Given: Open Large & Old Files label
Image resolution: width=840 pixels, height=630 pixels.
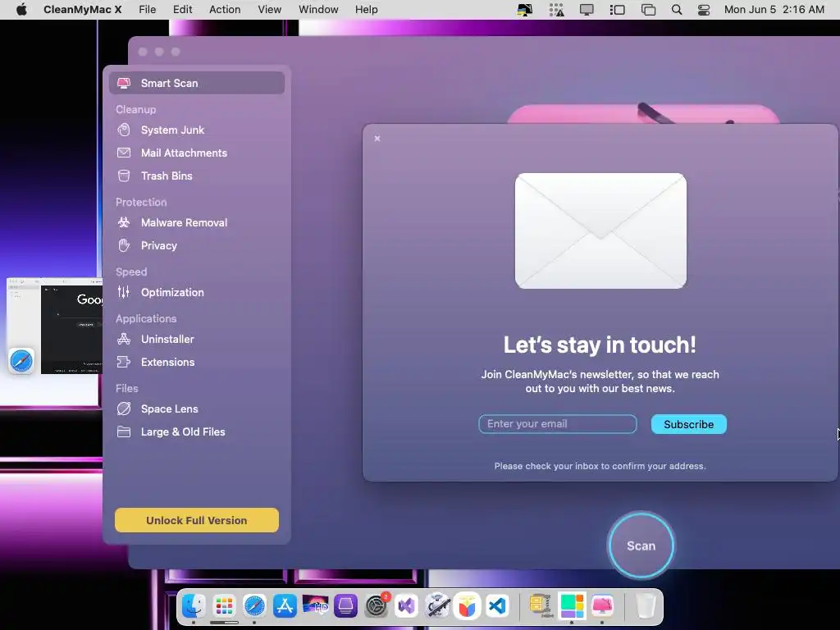Looking at the screenshot, I should point(183,431).
